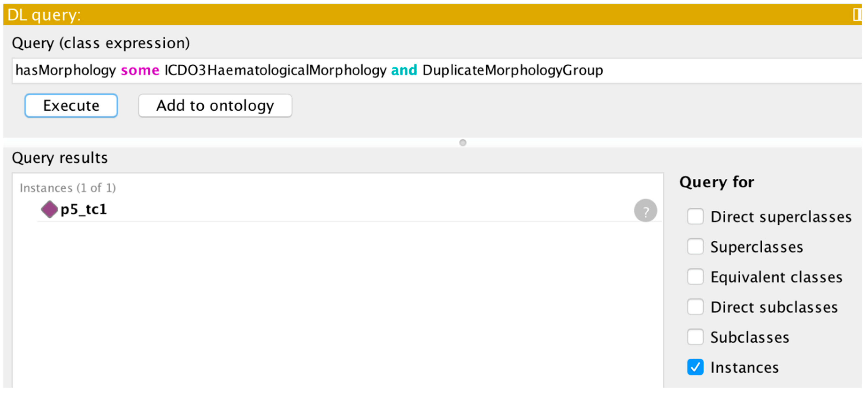Enable the Direct superclasses checkbox
Viewport: 868px width, 393px height.
(695, 217)
